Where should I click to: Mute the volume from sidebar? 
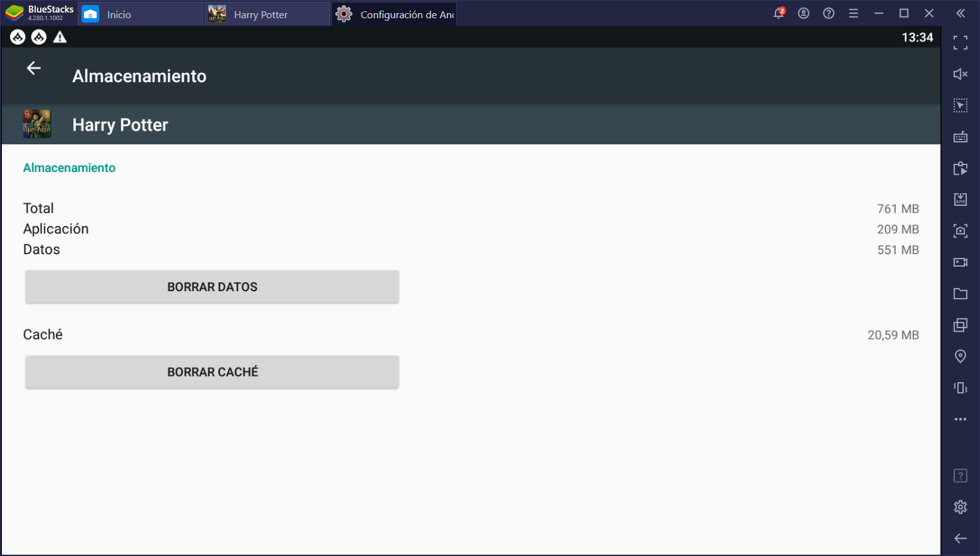coord(961,74)
